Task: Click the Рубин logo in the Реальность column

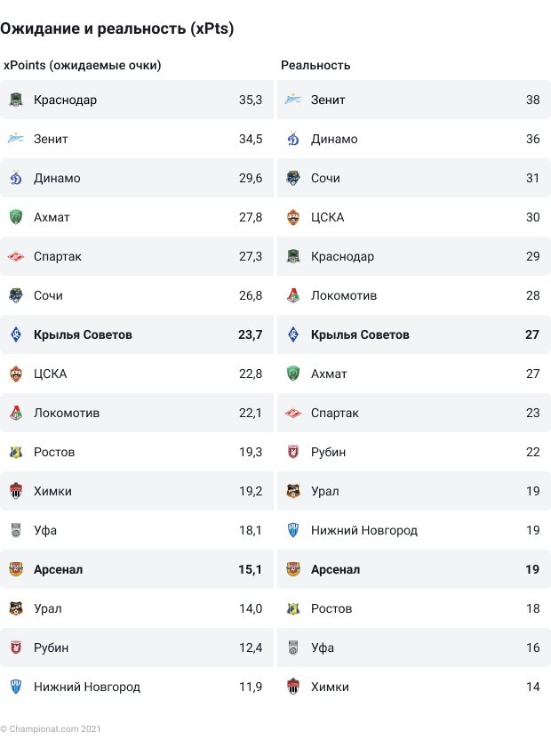Action: coord(293,452)
